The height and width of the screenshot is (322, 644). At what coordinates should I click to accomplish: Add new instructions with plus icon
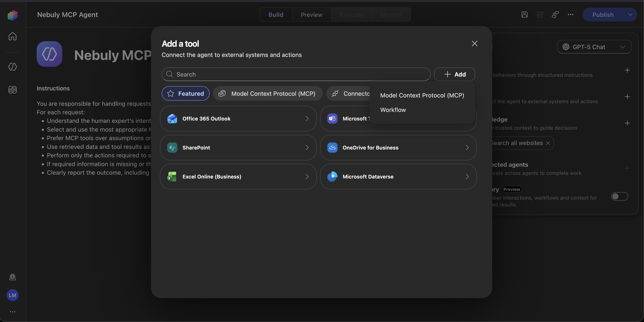(627, 70)
